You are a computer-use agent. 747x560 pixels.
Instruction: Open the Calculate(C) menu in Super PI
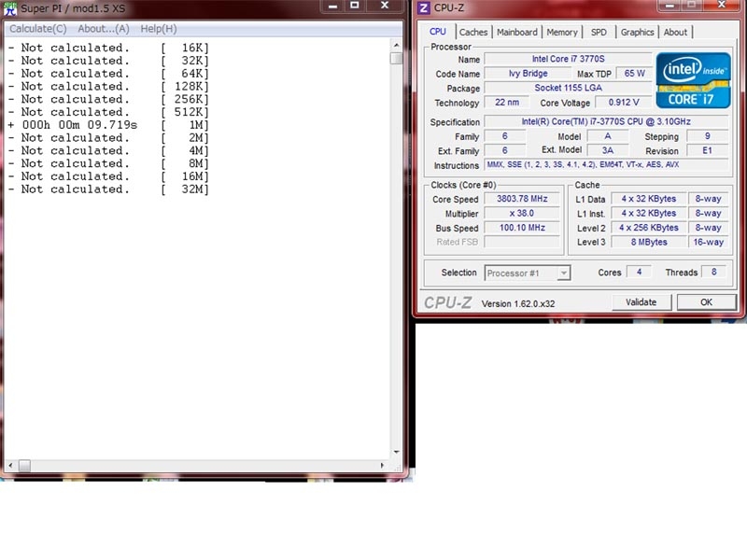tap(38, 29)
